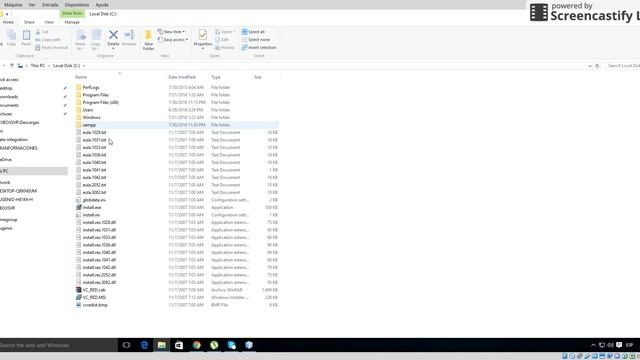Launch Chrome from the taskbar
Viewport: 640px width, 360px height.
click(197, 345)
